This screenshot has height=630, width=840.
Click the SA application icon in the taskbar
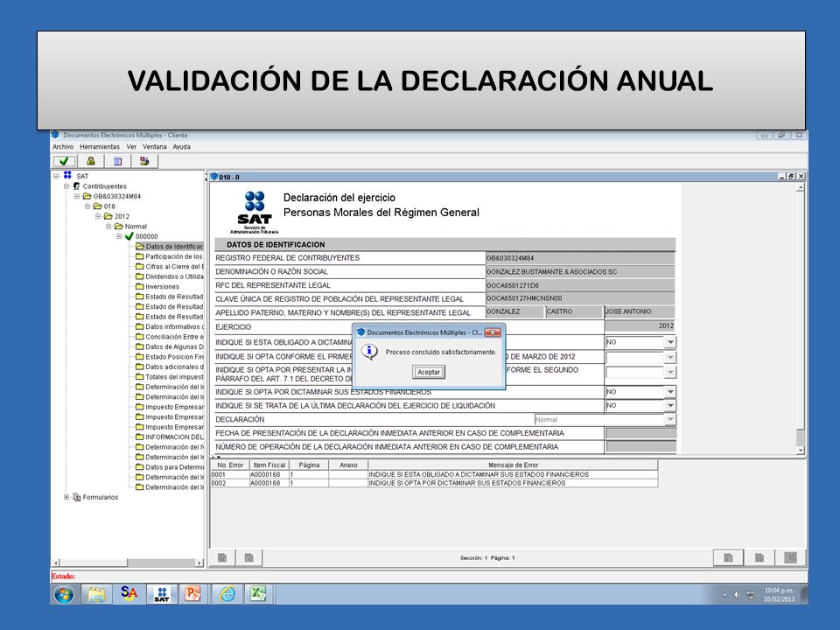129,593
